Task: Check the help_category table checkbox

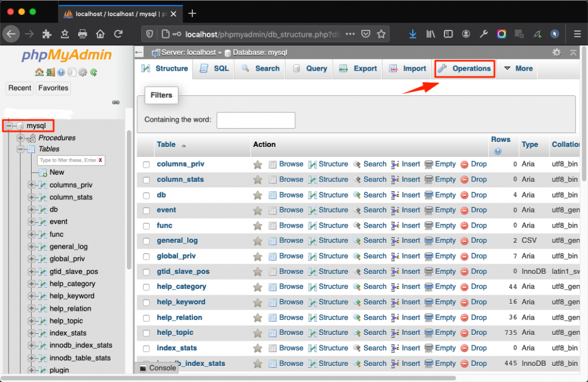Action: pos(146,287)
